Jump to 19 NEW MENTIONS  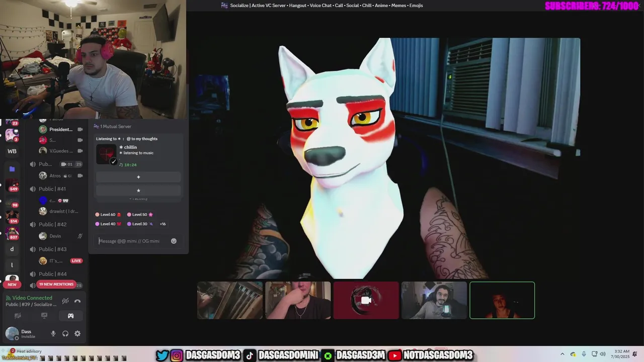(56, 284)
